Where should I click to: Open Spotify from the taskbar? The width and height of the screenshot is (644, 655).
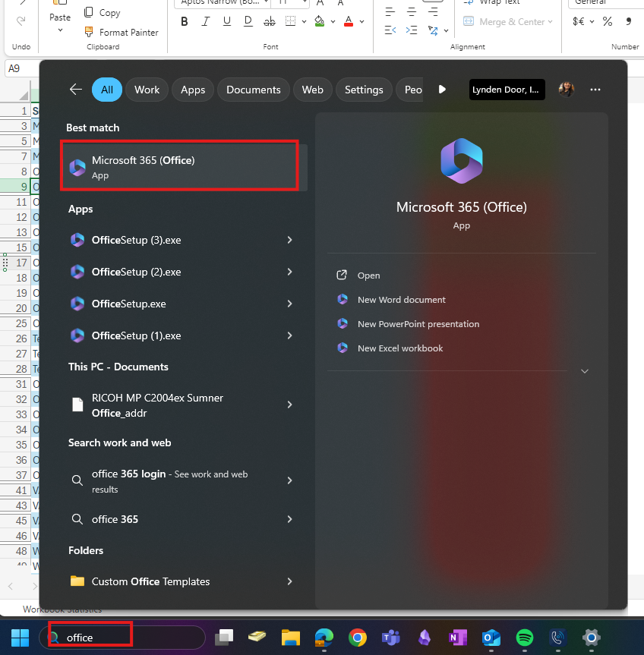(525, 638)
